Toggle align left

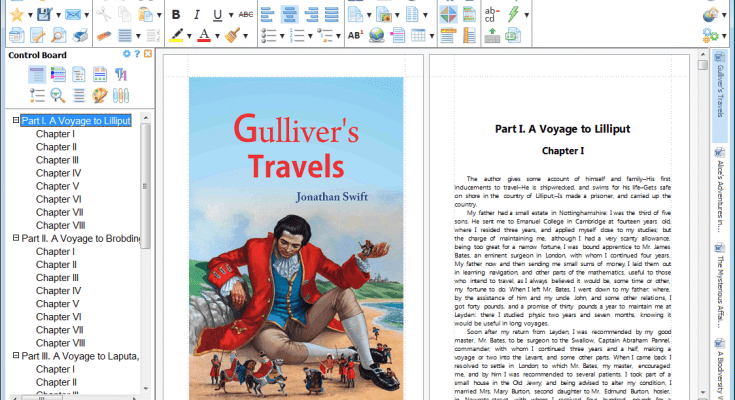pyautogui.click(x=268, y=15)
